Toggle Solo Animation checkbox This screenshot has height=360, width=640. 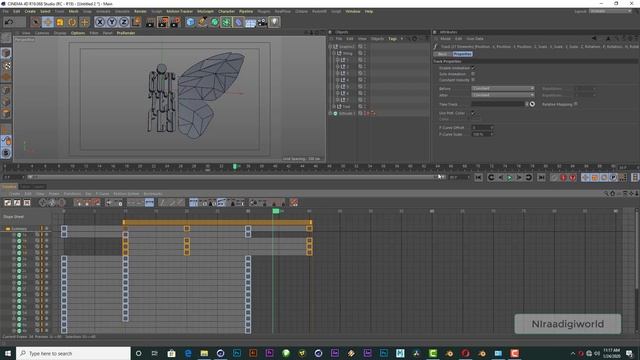473,74
